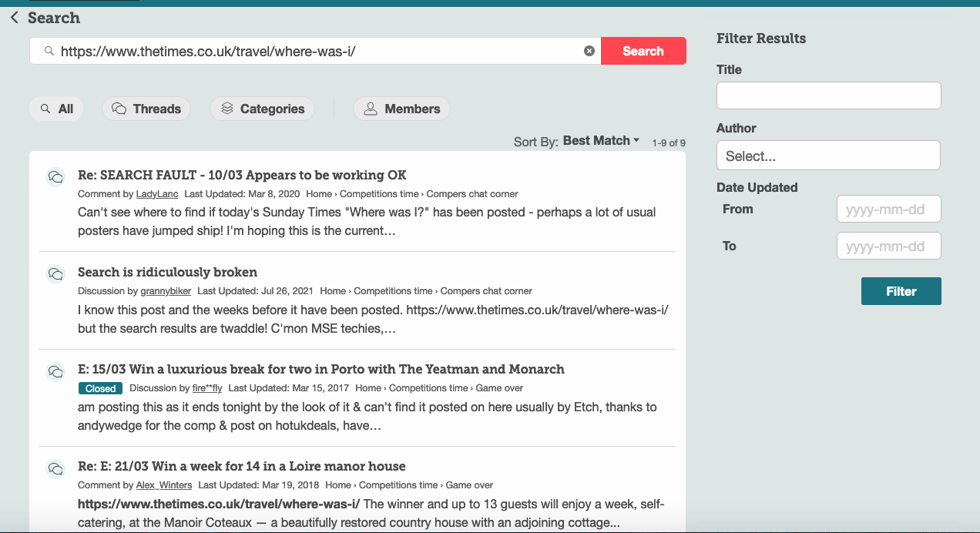The width and height of the screenshot is (980, 533).
Task: Open Porto Yeatman and Monarch competition thread
Action: pyautogui.click(x=321, y=369)
